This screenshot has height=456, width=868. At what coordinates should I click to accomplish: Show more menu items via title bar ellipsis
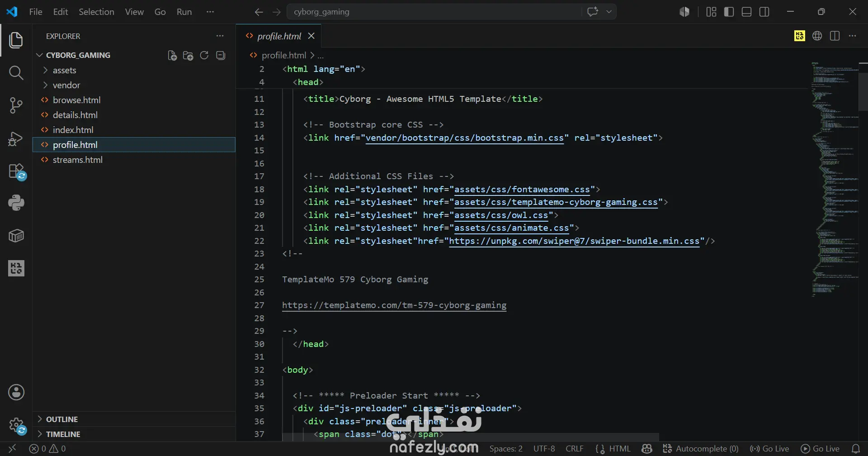point(210,12)
